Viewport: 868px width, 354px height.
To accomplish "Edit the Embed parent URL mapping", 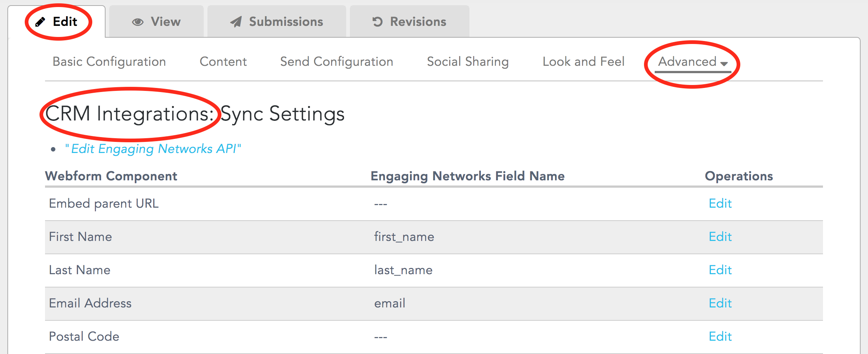I will (x=720, y=203).
